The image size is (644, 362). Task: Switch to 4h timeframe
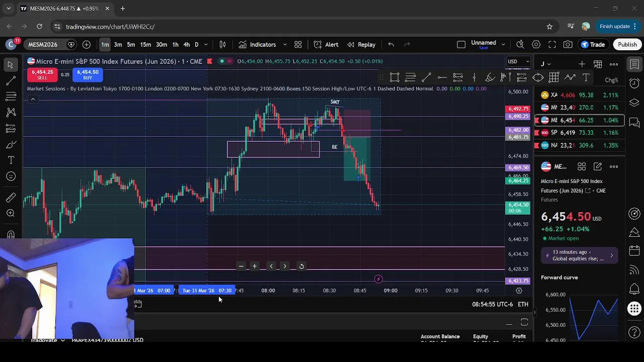tap(187, 44)
